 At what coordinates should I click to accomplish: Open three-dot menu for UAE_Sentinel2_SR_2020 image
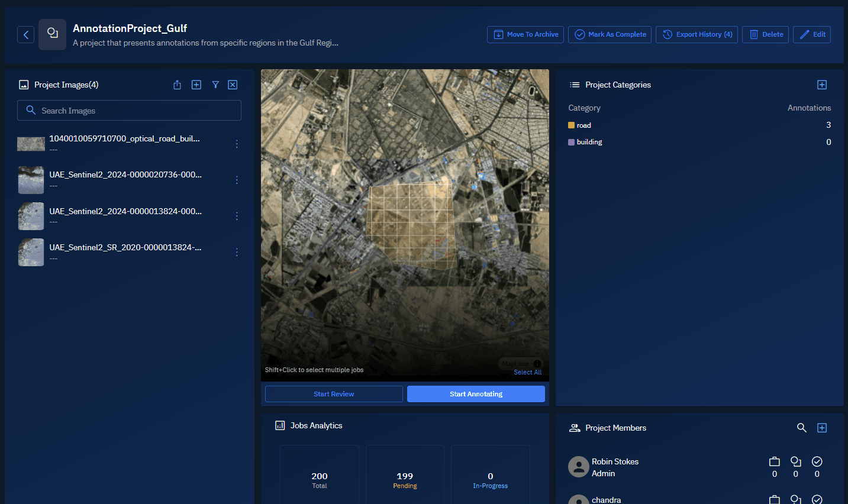[x=237, y=252]
